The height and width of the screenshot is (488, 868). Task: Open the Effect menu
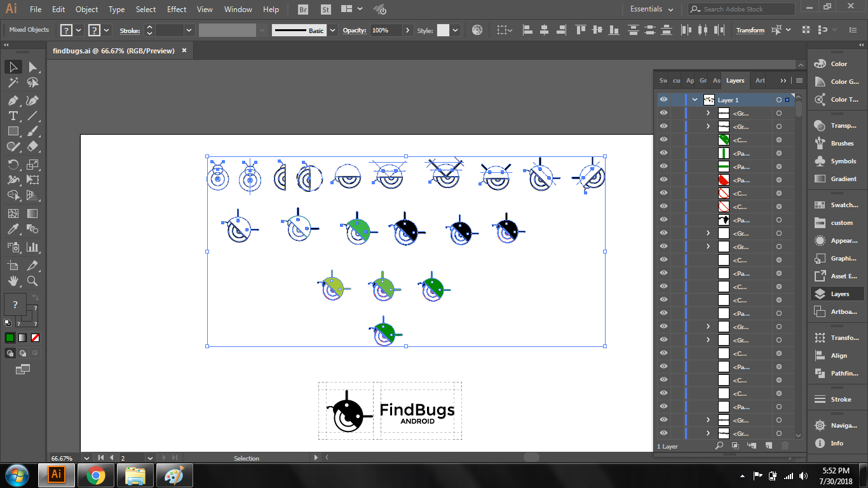tap(177, 10)
